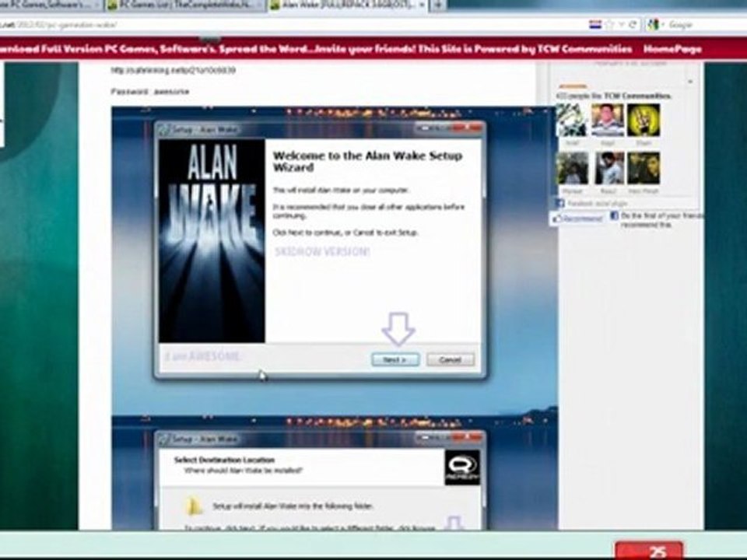Viewport: 747px width, 560px height.
Task: Open the address history dropdown arrow beside star
Action: click(x=621, y=25)
